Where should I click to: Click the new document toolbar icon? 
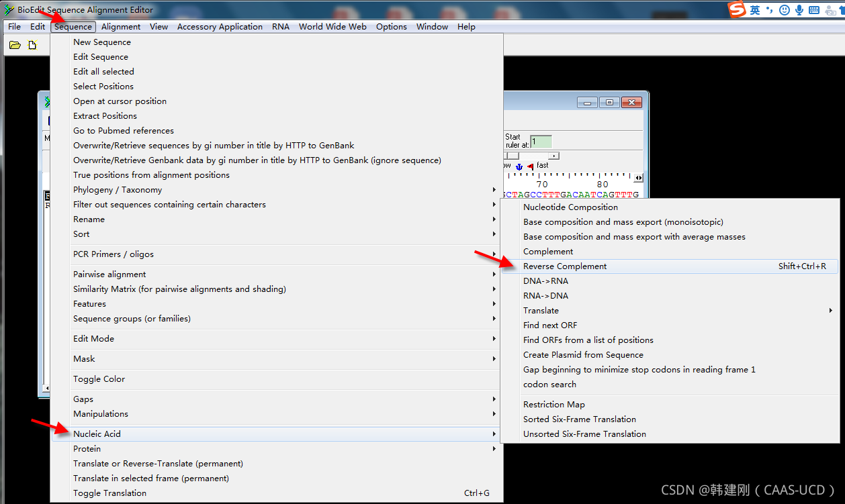point(32,46)
